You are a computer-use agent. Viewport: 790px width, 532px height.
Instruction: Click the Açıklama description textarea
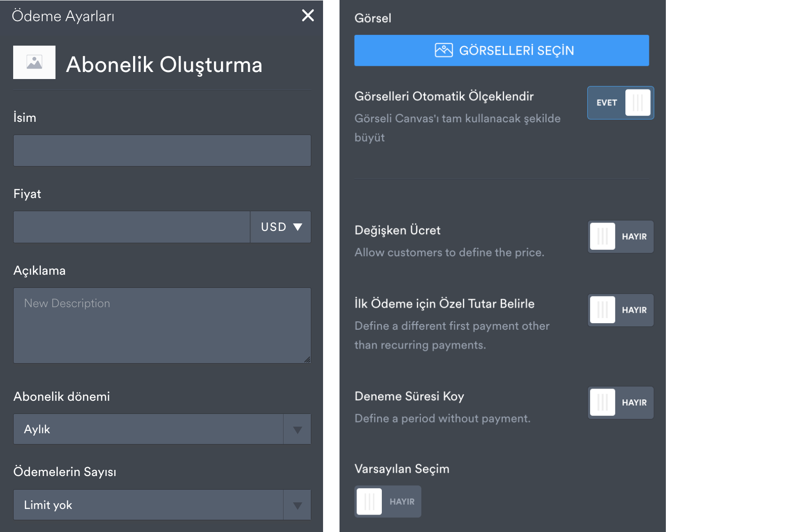click(162, 326)
